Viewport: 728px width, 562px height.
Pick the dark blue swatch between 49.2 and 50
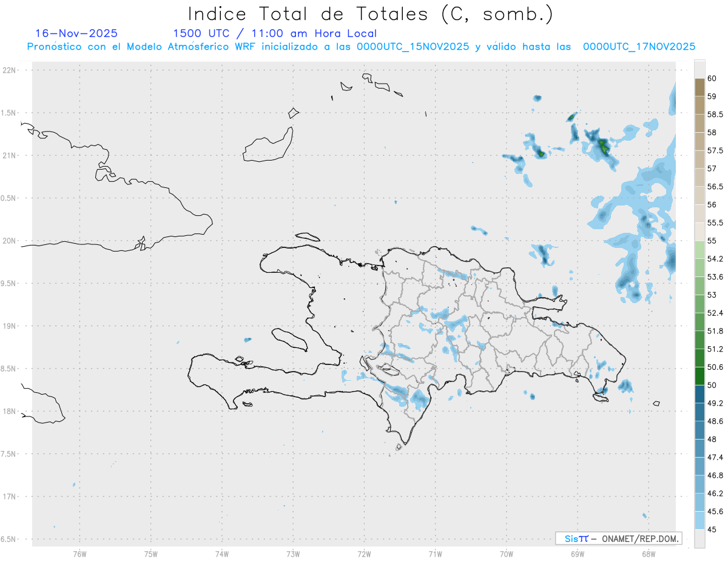click(x=699, y=394)
